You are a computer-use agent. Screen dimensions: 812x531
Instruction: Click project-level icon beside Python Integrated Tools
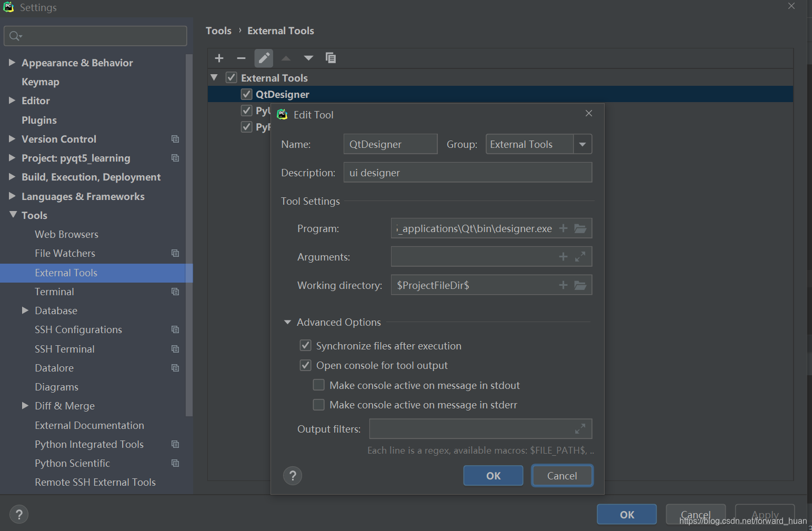[175, 444]
